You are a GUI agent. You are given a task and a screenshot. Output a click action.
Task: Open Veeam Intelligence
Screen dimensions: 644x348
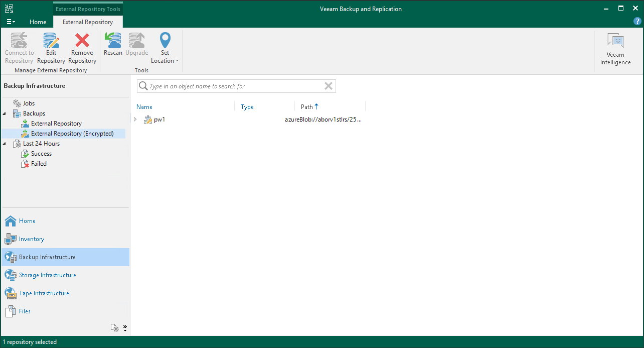tap(615, 48)
